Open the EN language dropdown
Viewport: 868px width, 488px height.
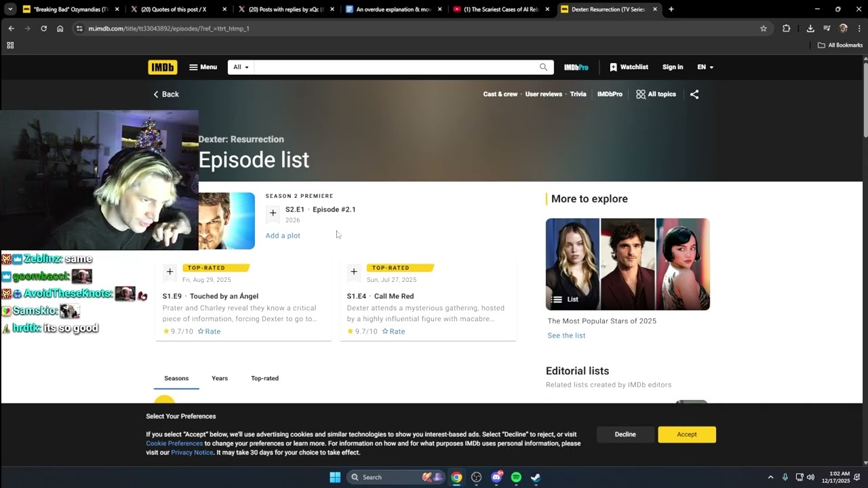coord(705,67)
